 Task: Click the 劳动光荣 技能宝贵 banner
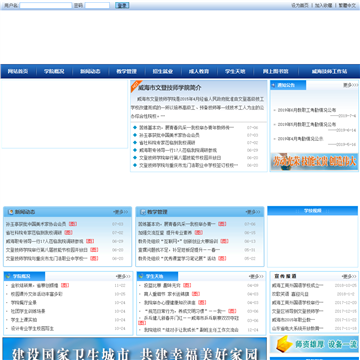coord(314,162)
